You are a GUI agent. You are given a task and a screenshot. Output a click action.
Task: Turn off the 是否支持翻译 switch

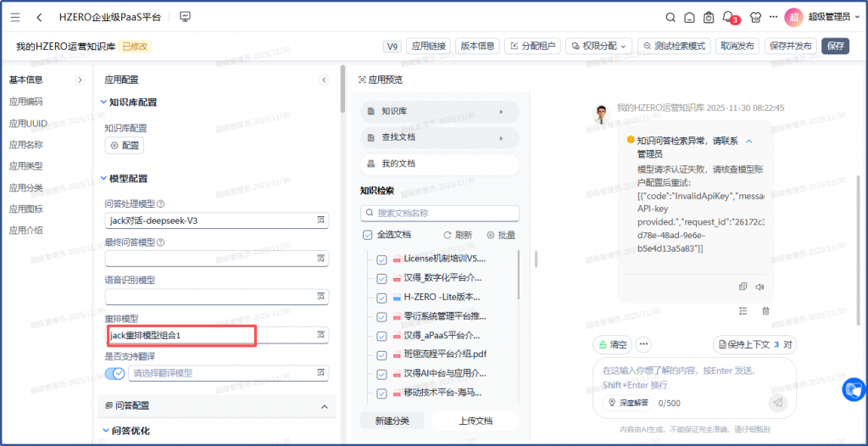tap(114, 373)
